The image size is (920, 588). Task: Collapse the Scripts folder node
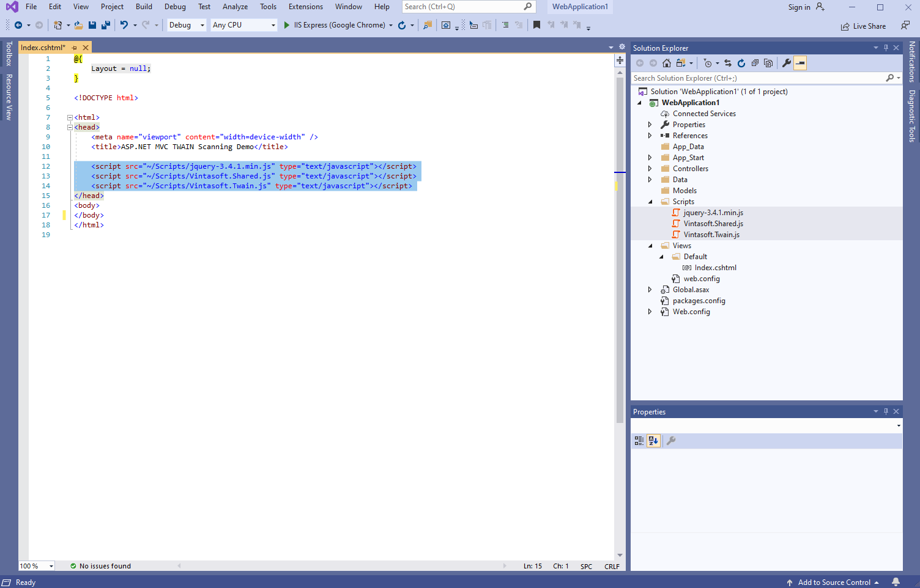tap(650, 202)
